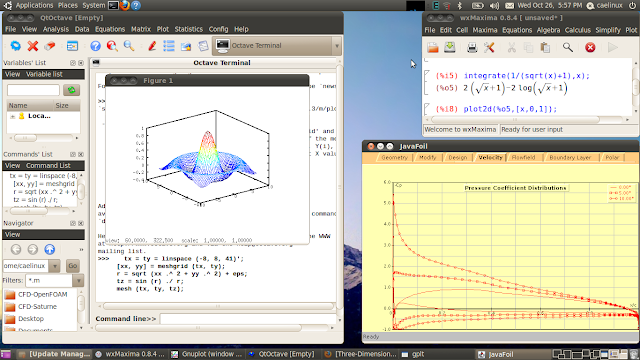
Task: Open the QtOctave Statistics menu
Action: pyautogui.click(x=189, y=29)
